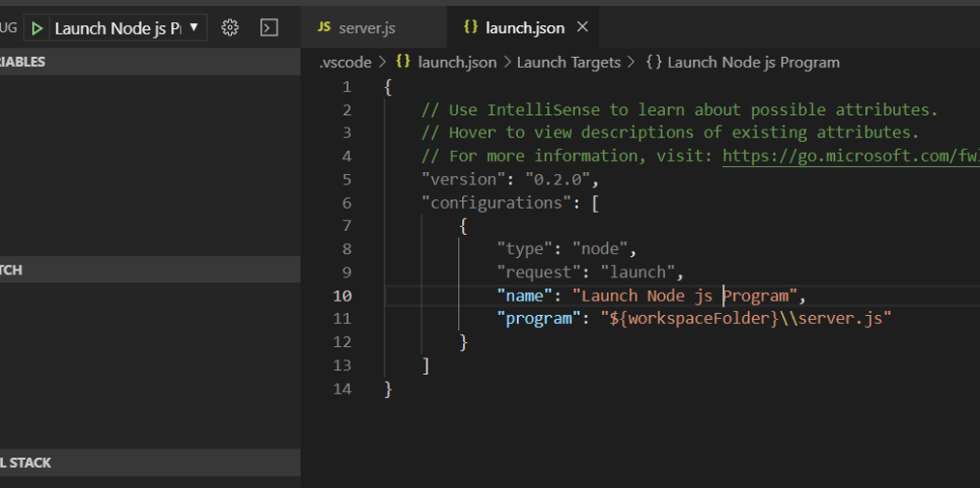Screen dimensions: 980x488
Task: Open the Debug Console icon
Action: click(269, 27)
